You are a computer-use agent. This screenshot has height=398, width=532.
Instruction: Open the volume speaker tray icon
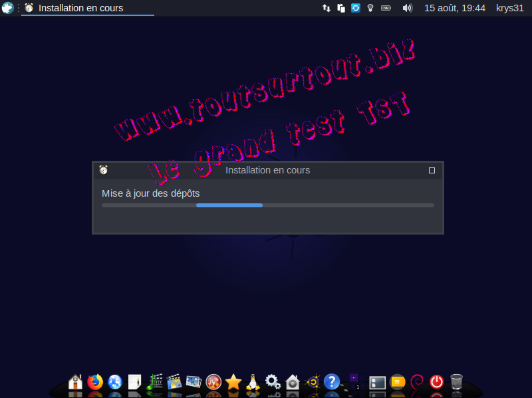click(x=407, y=8)
